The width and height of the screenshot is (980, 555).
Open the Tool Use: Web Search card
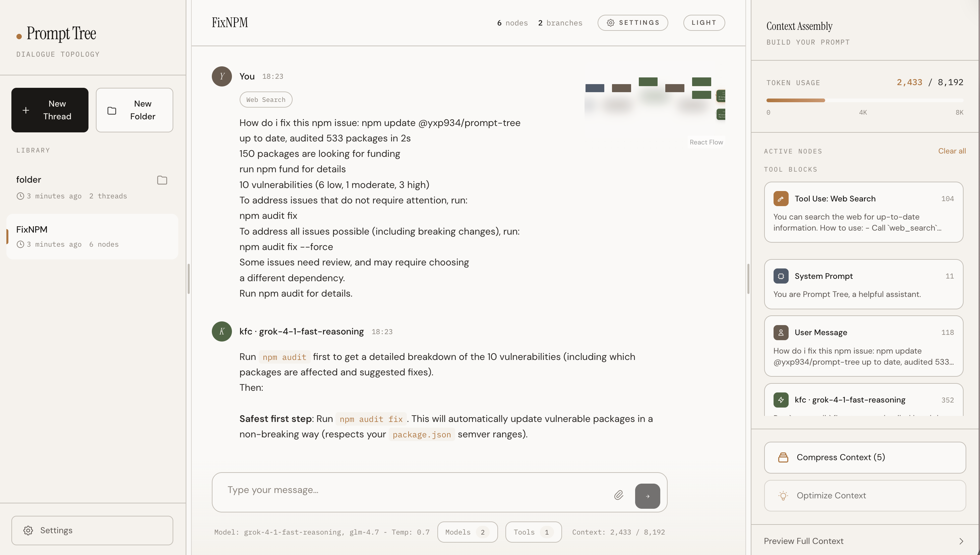click(x=863, y=212)
